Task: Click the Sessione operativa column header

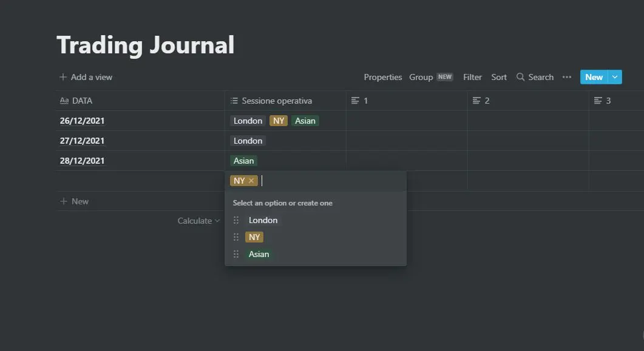Action: [285, 101]
